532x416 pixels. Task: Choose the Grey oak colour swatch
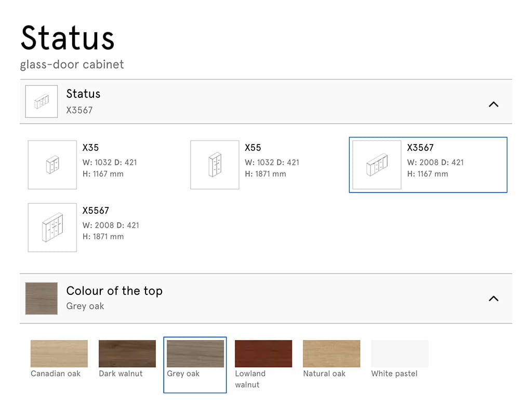195,354
